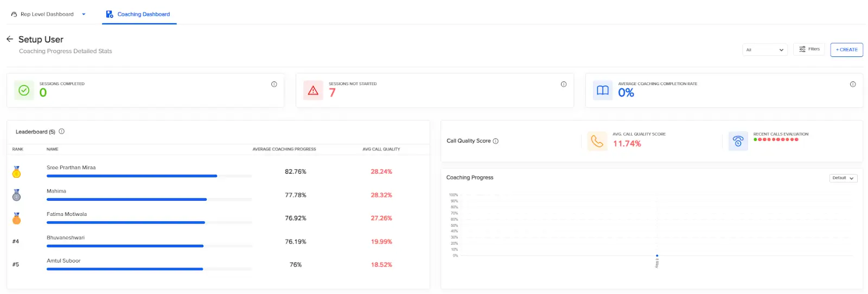Viewport: 868px width, 294px height.
Task: Open the Default dropdown in Coaching Progress
Action: (x=844, y=178)
